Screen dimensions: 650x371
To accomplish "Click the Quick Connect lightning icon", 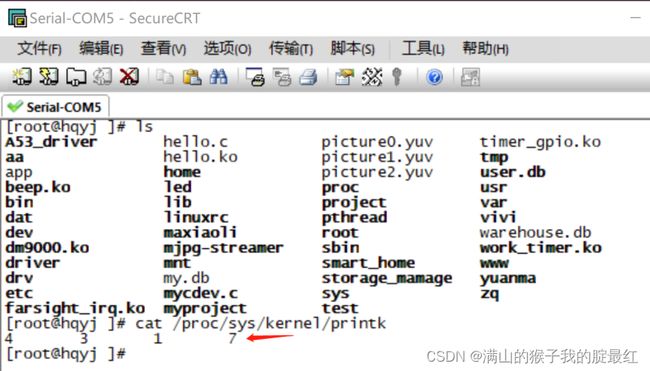I will (49, 77).
